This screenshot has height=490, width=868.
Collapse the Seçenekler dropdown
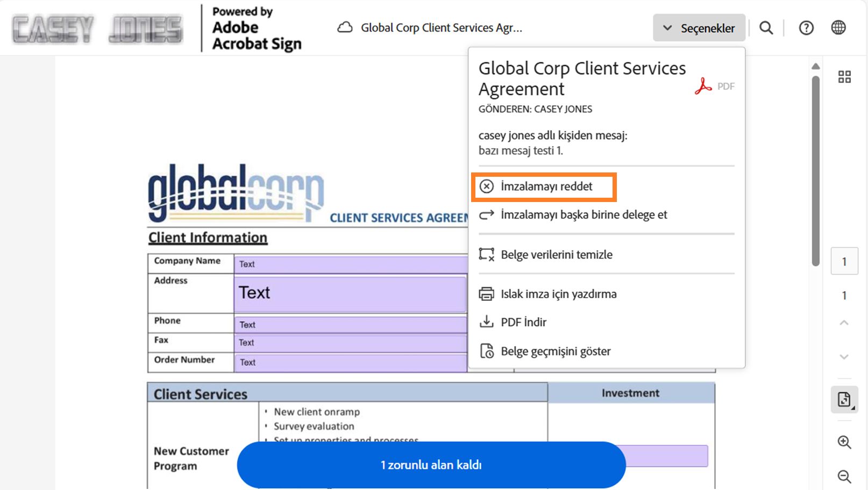coord(699,28)
